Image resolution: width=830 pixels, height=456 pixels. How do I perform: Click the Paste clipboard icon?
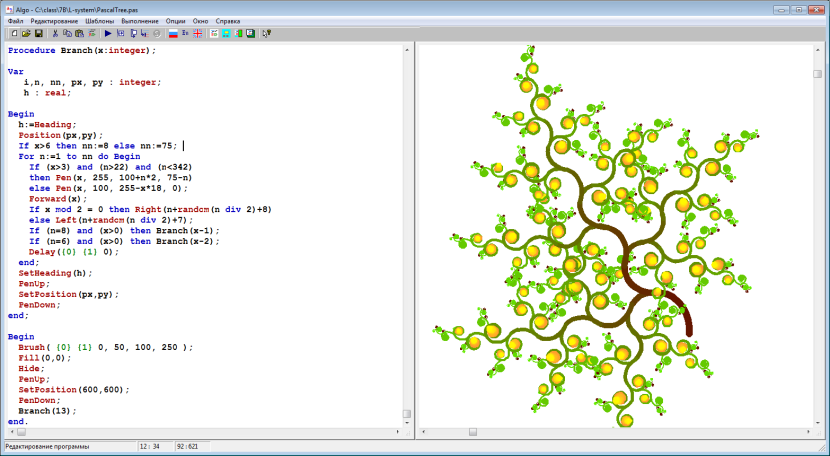coord(80,33)
